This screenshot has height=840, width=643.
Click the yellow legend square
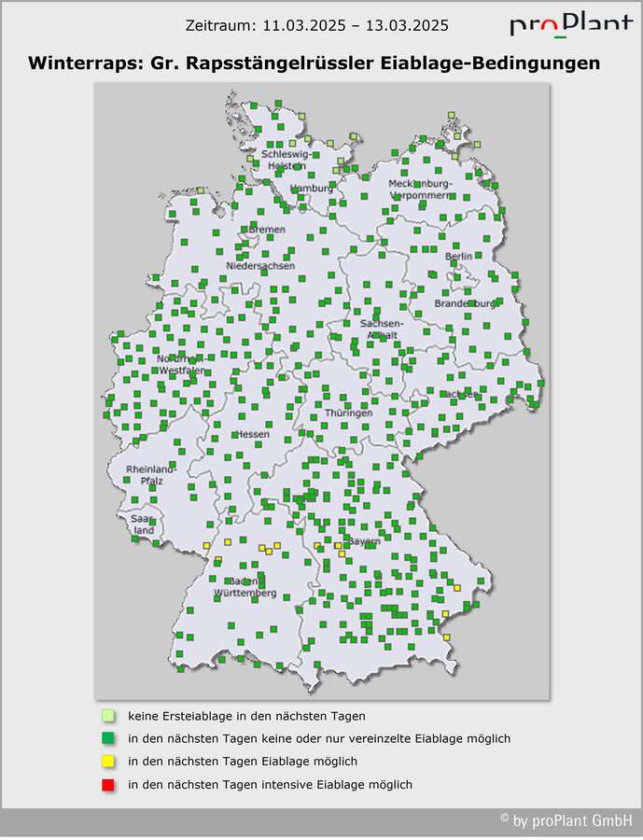[x=109, y=762]
